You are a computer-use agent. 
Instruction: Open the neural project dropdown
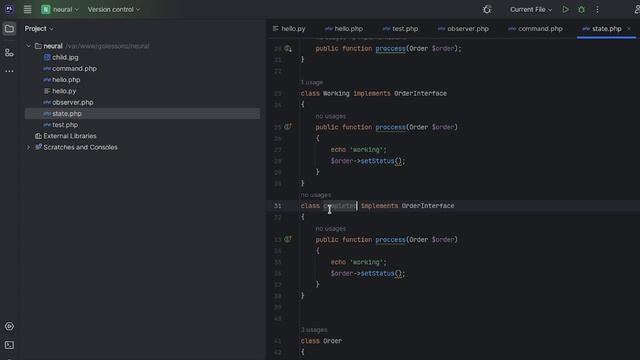60,9
